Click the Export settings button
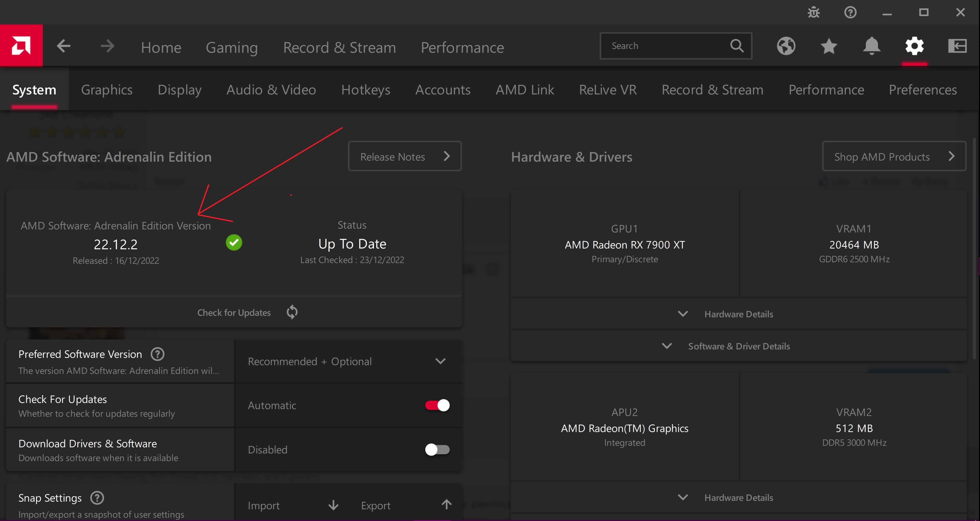 click(x=406, y=505)
